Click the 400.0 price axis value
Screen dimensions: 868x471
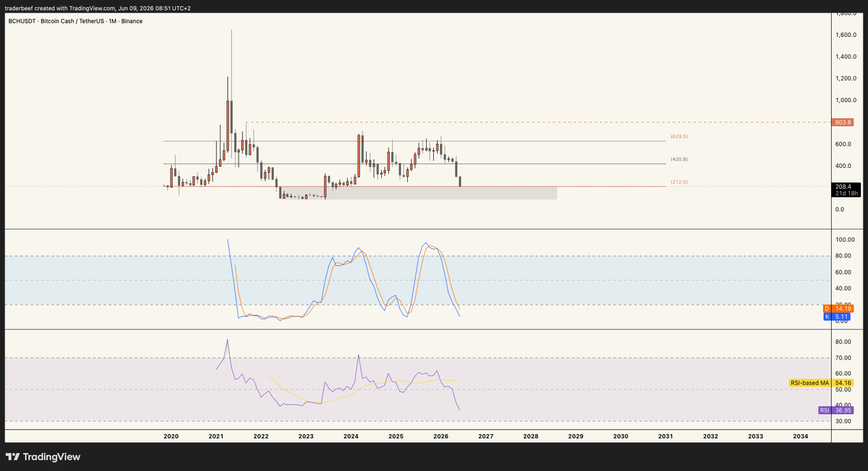(x=843, y=166)
